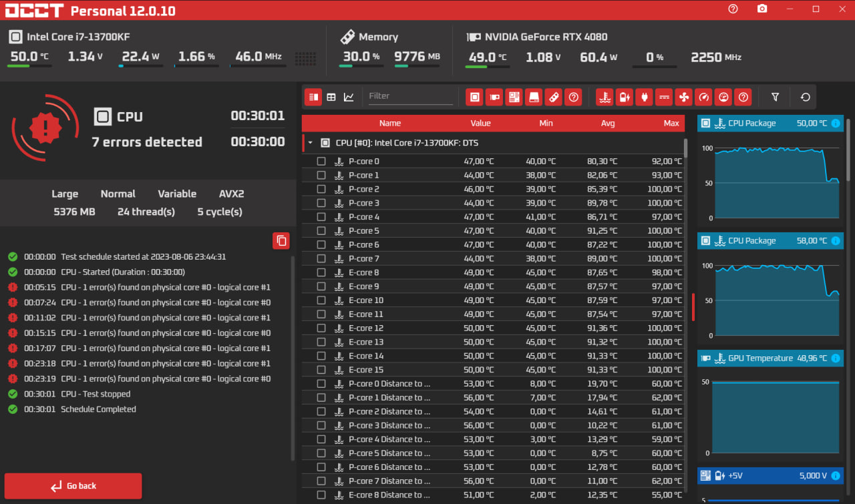Toggle the clock speed gauge filter
The image size is (855, 504).
[x=703, y=97]
